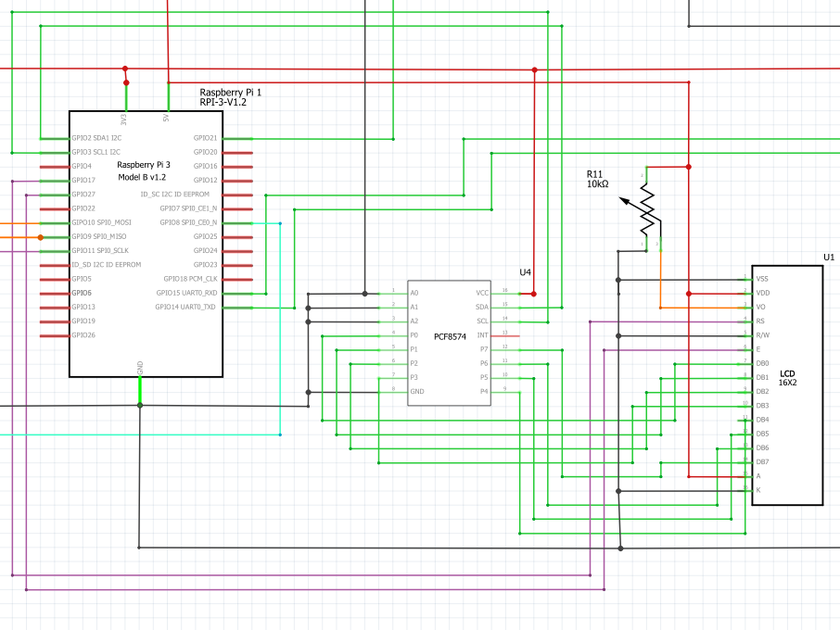Click the PCF8574 chip body

pos(449,343)
